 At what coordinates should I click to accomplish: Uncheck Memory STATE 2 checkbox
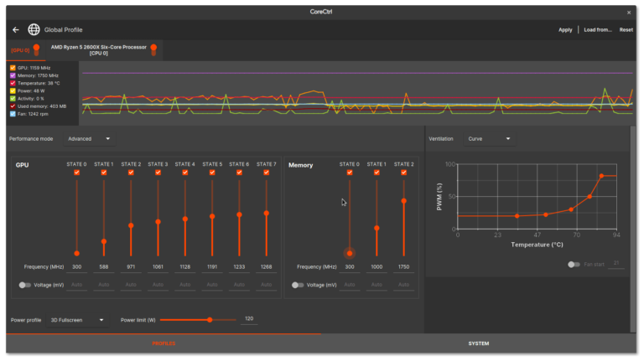(403, 173)
